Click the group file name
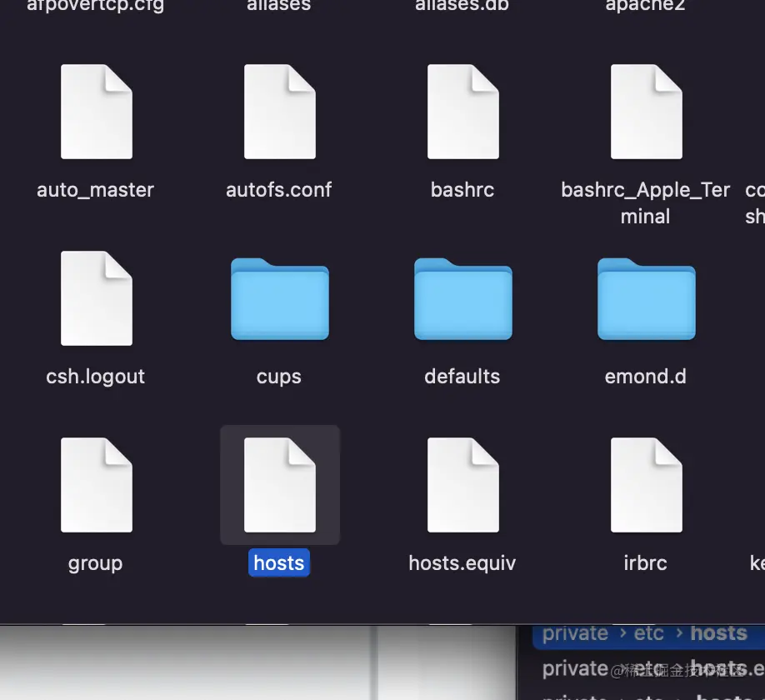 tap(96, 564)
